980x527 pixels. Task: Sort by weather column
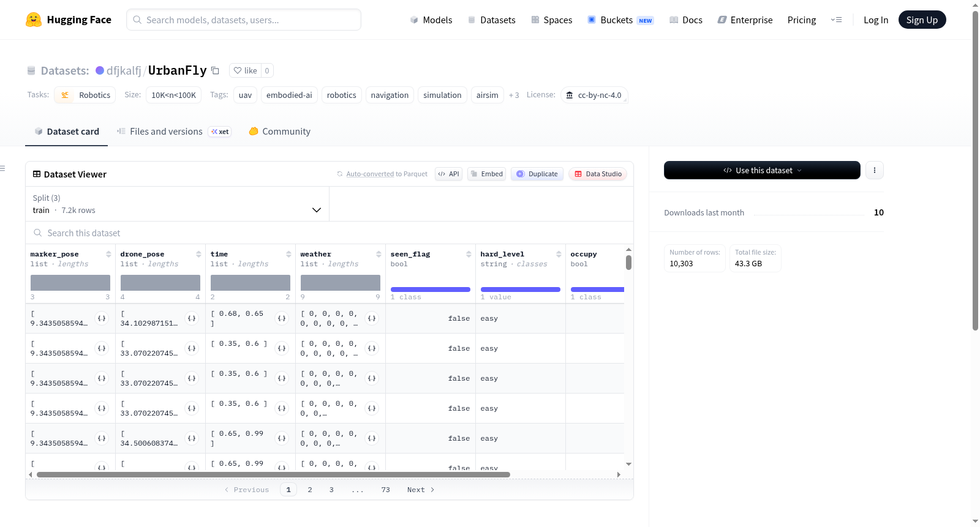[379, 254]
